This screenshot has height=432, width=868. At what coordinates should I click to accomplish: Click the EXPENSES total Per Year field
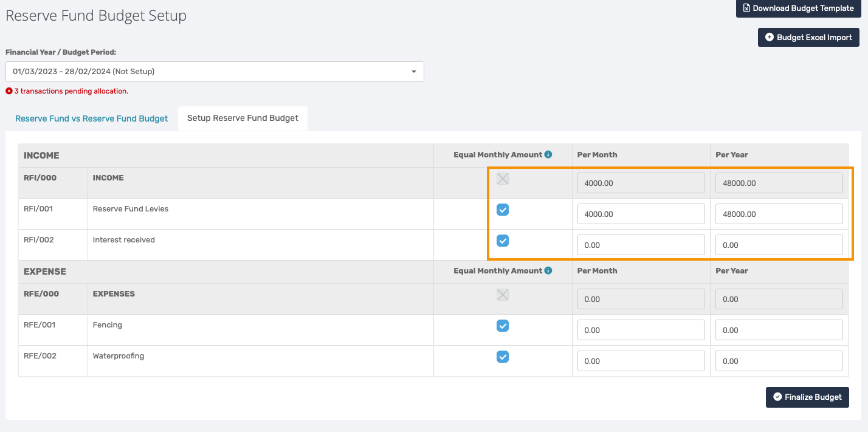point(779,299)
